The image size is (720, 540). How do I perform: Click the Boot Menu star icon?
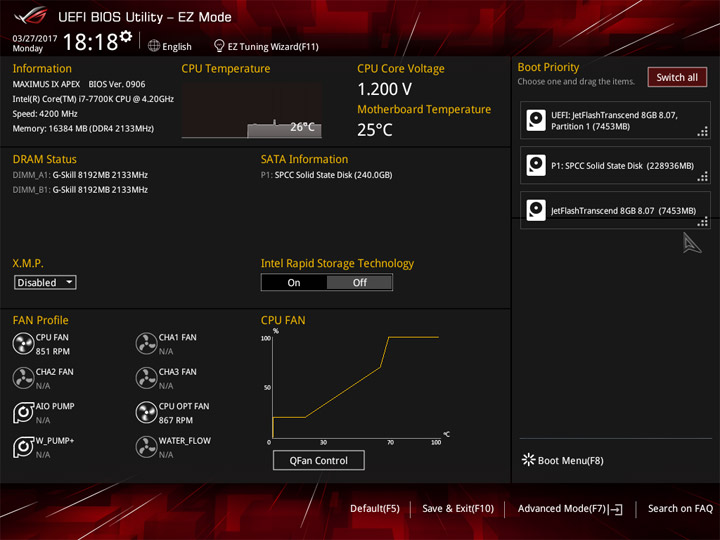(528, 460)
